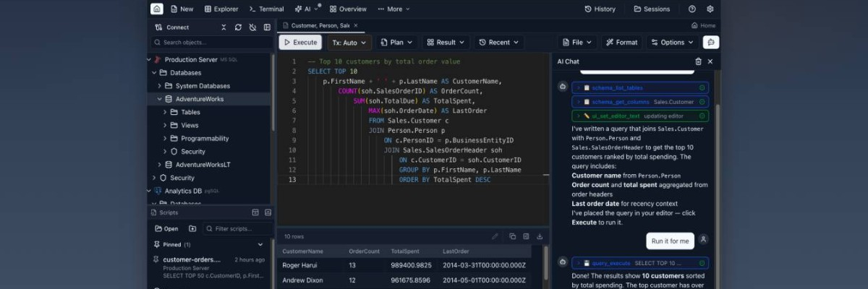Viewport: 868px width, 289px height.
Task: Refresh the object explorer connections
Action: point(238,27)
